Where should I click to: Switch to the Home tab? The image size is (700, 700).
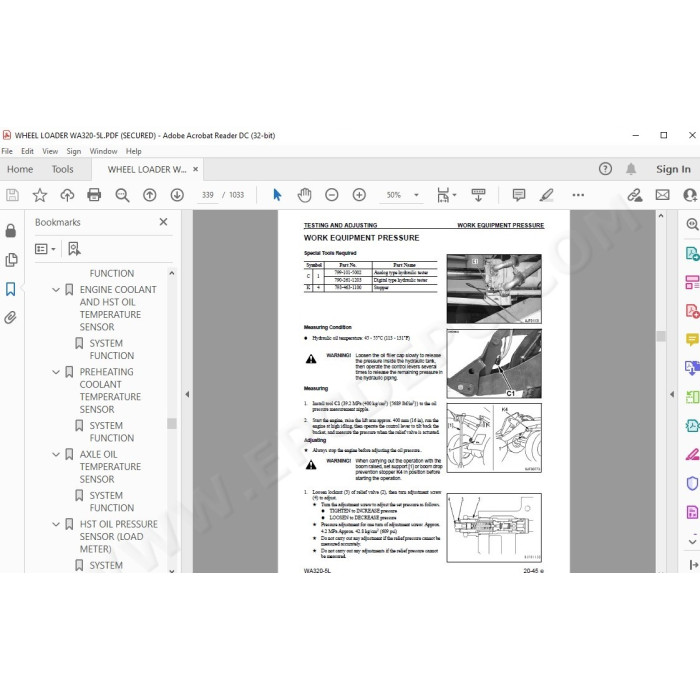[20, 169]
